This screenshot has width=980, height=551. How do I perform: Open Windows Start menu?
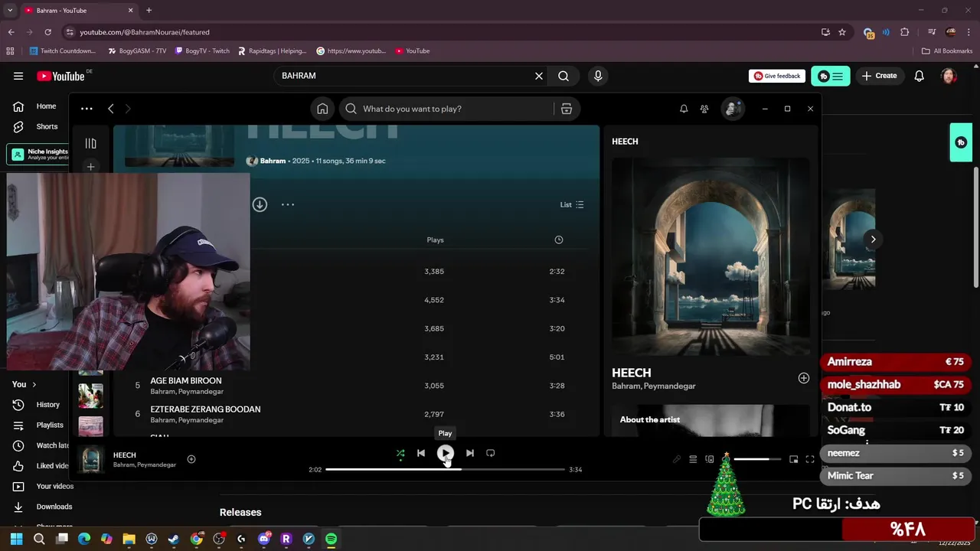click(x=16, y=539)
